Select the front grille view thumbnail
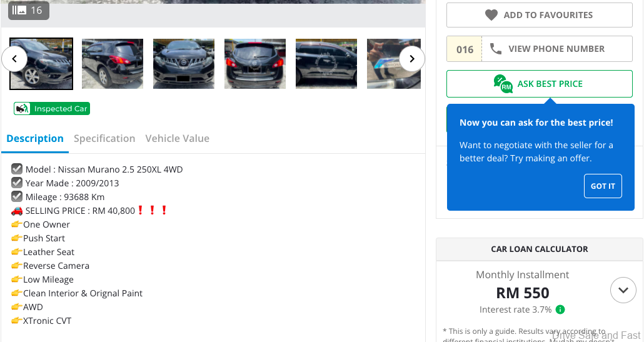The height and width of the screenshot is (342, 644). pyautogui.click(x=184, y=64)
